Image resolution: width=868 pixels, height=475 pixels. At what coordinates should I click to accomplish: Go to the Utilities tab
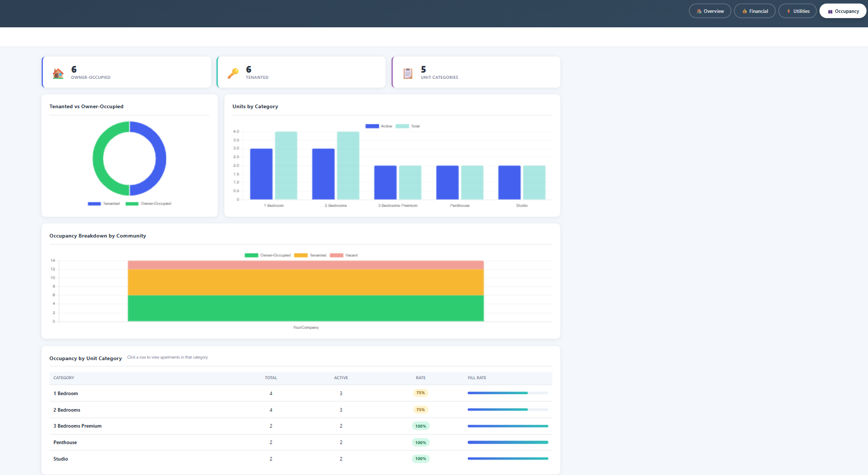(x=797, y=11)
